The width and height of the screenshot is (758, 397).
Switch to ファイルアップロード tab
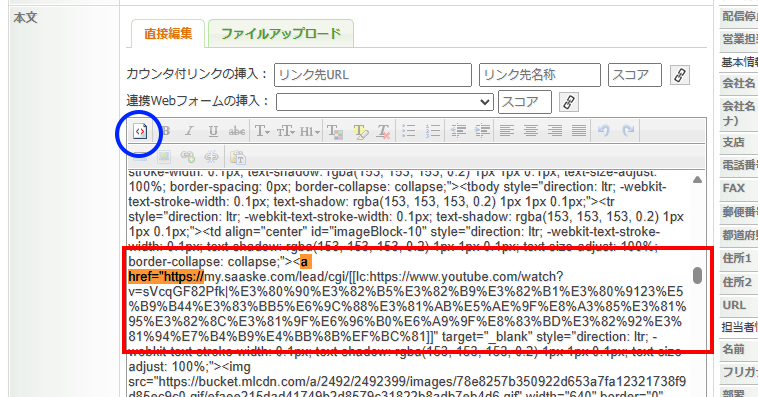(x=281, y=34)
